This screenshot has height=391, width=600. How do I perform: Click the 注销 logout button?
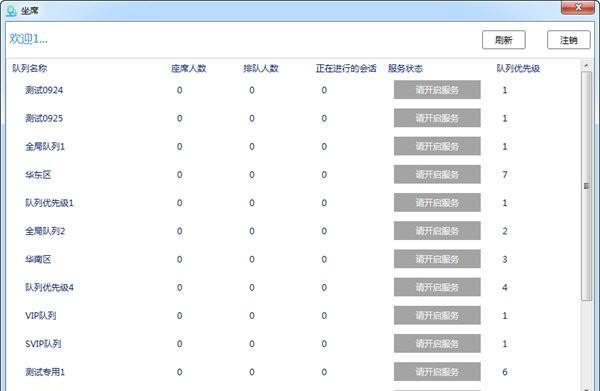click(568, 40)
